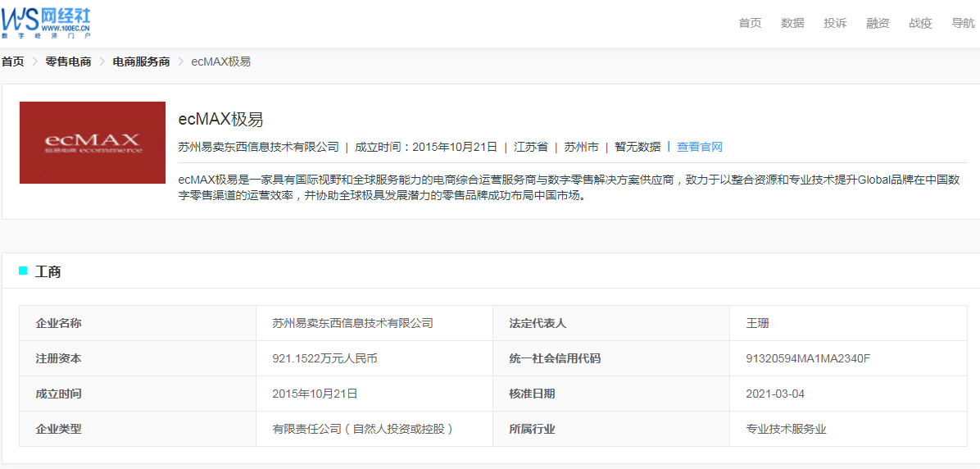Click the 专业技术服务业 cell
Viewport: 980px width, 469px height.
pyautogui.click(x=848, y=429)
